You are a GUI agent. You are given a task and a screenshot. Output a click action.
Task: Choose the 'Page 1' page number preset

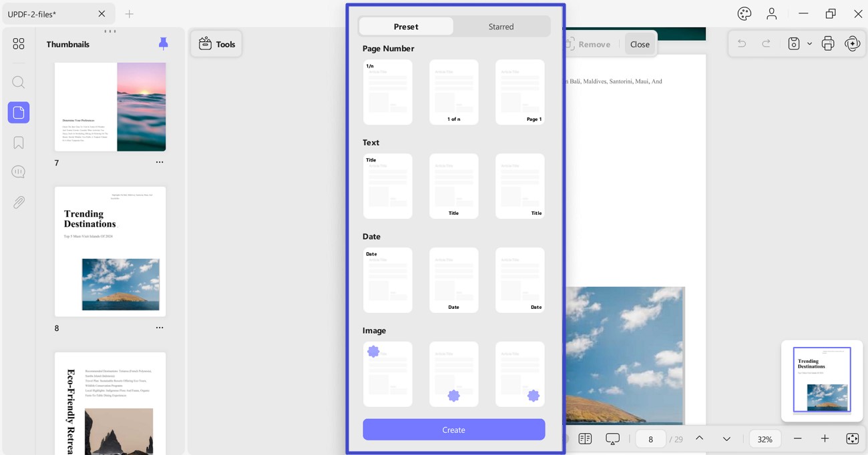(520, 92)
